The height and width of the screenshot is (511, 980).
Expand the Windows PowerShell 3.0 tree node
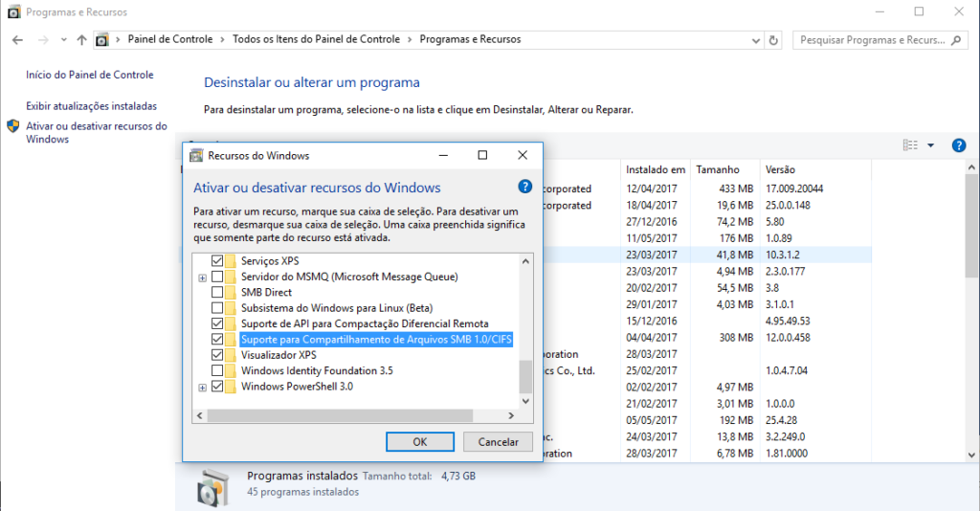pyautogui.click(x=203, y=388)
